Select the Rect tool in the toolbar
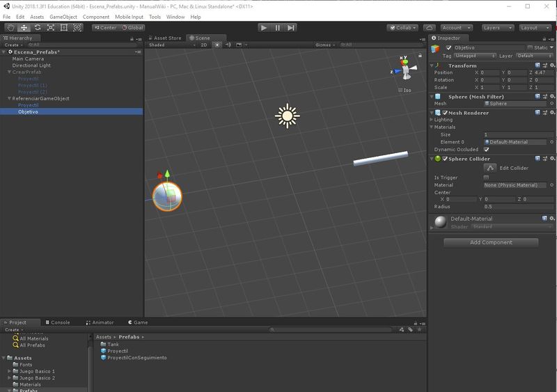The image size is (557, 392). [63, 27]
